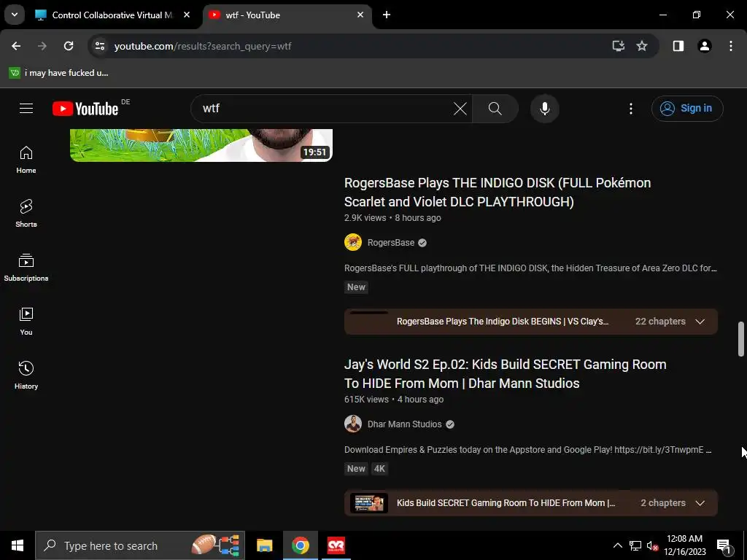The image size is (747, 560).
Task: Open the Dhar Mann Studios channel avatar
Action: point(353,424)
